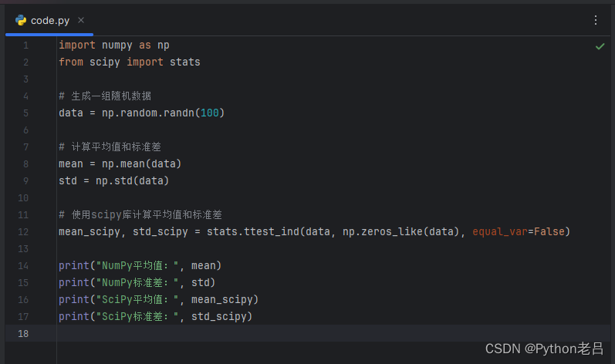This screenshot has width=615, height=364.
Task: Click the green inspection checkmark icon
Action: pyautogui.click(x=600, y=46)
